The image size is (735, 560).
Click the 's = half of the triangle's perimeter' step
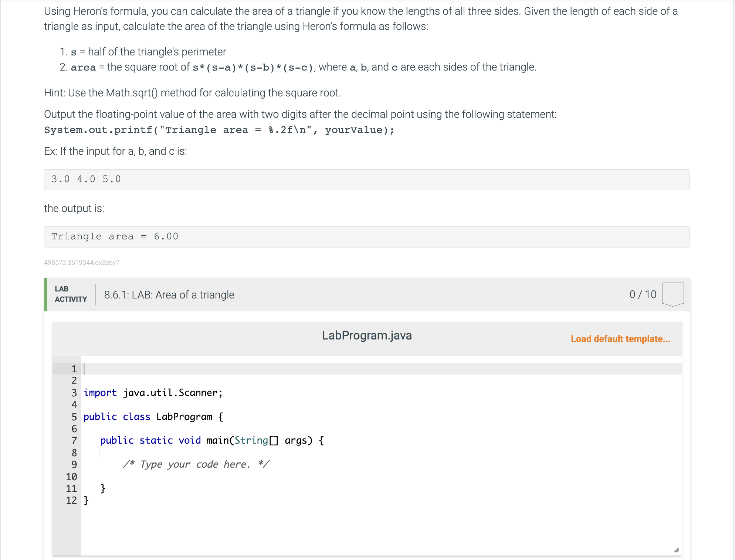click(x=148, y=52)
